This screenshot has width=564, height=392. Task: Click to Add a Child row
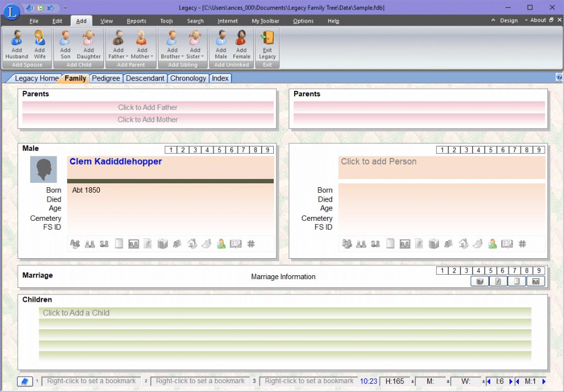pyautogui.click(x=285, y=313)
